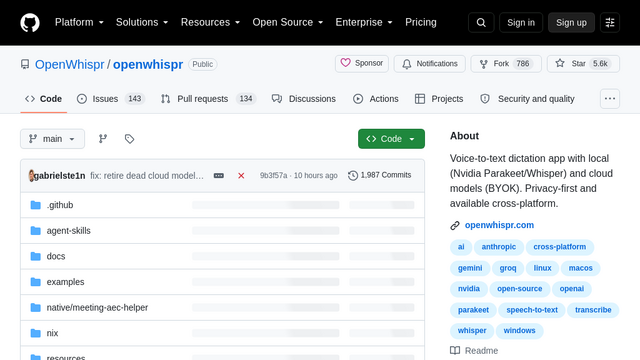Open commit hash 9b3f57a
This screenshot has width=640, height=360.
pos(273,176)
